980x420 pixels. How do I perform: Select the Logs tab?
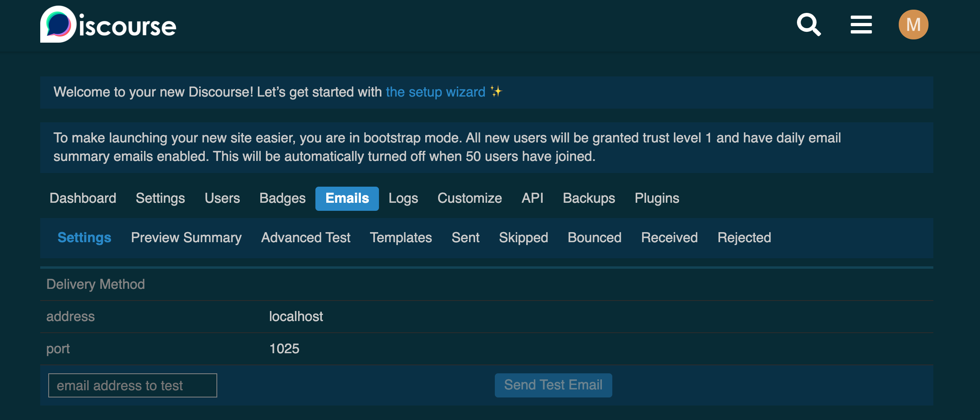[403, 198]
